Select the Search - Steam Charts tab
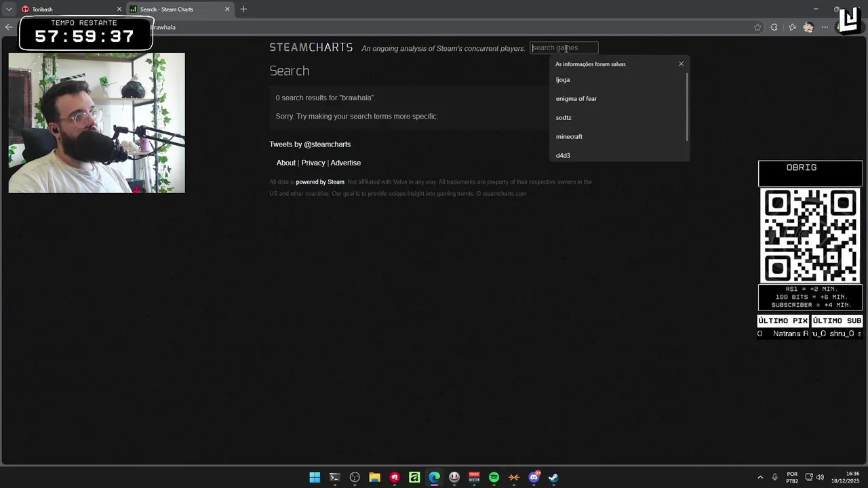This screenshot has height=488, width=868. [180, 9]
